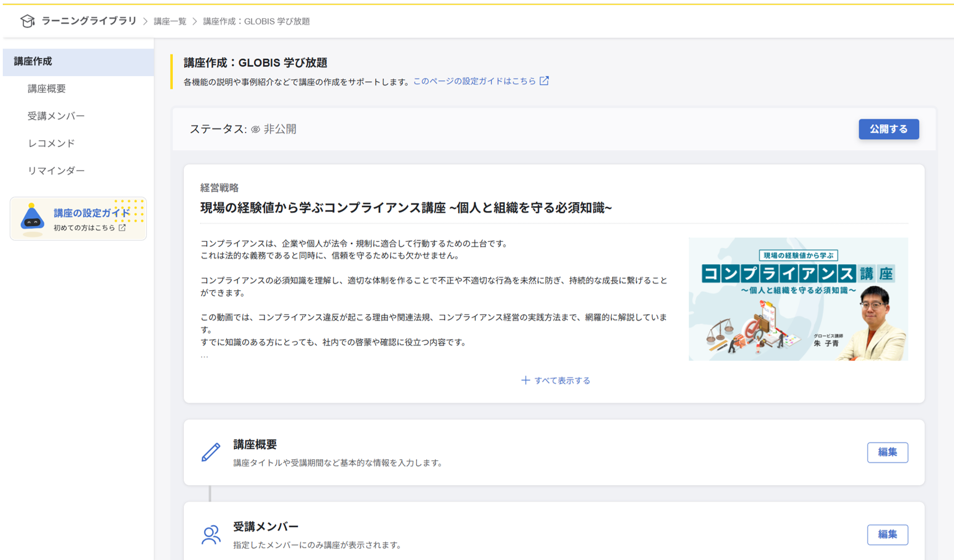Open the このページの設定ガイドはこちら link

click(x=474, y=80)
